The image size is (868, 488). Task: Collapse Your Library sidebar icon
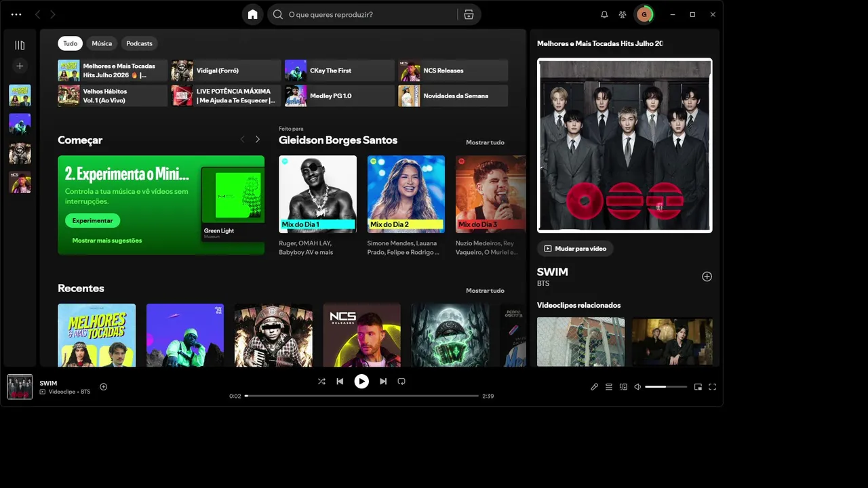click(20, 45)
